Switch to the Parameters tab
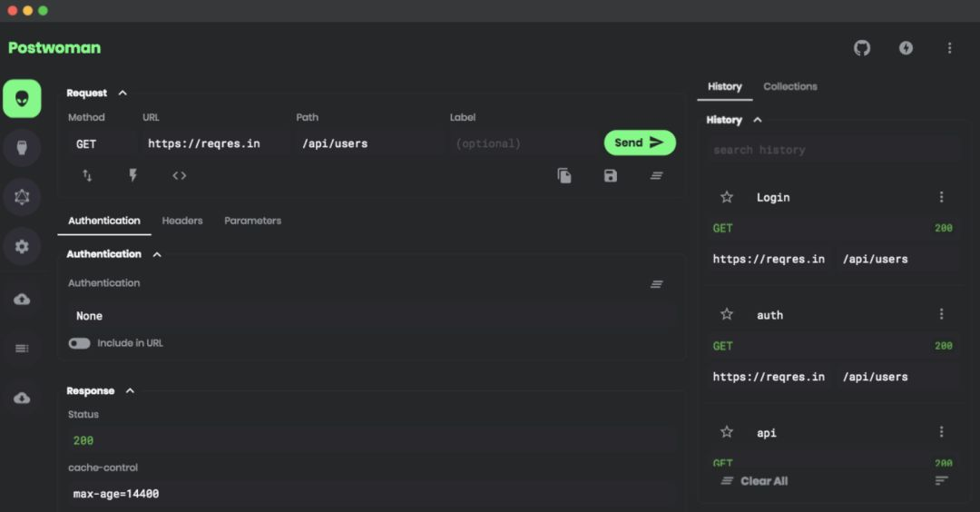Viewport: 980px width, 512px height. (252, 221)
